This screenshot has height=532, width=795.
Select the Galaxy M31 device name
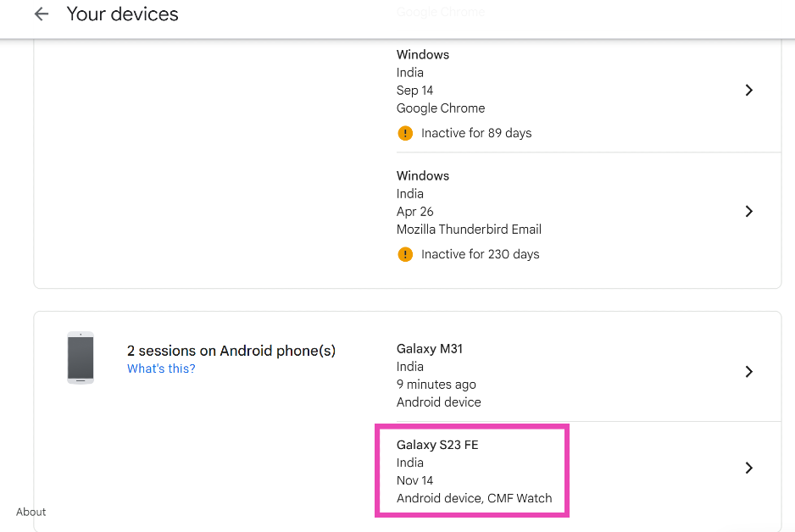430,348
